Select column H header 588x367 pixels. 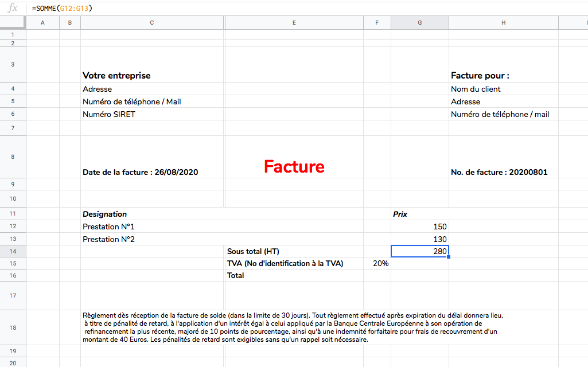(503, 22)
